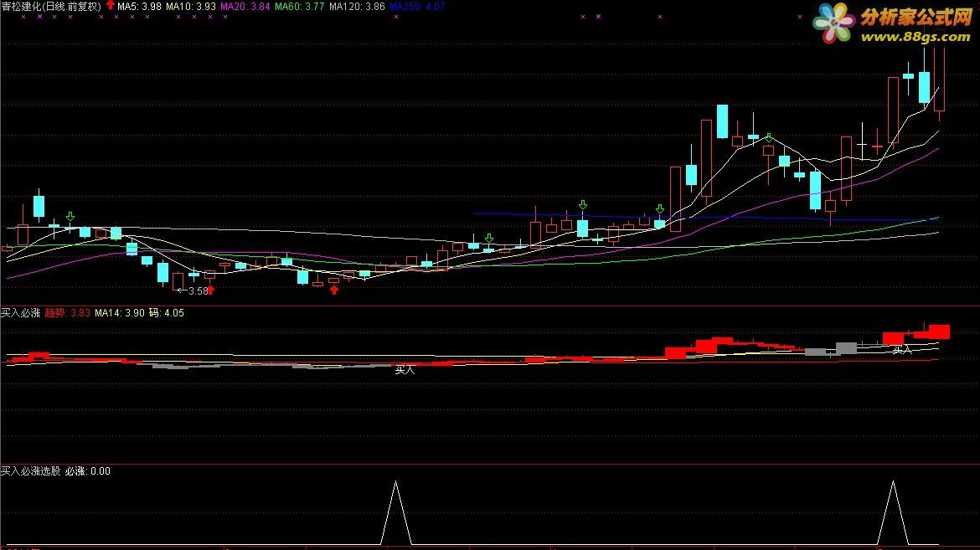This screenshot has height=550, width=980.
Task: Select the MA60: 3.77 indicator label
Action: (299, 6)
